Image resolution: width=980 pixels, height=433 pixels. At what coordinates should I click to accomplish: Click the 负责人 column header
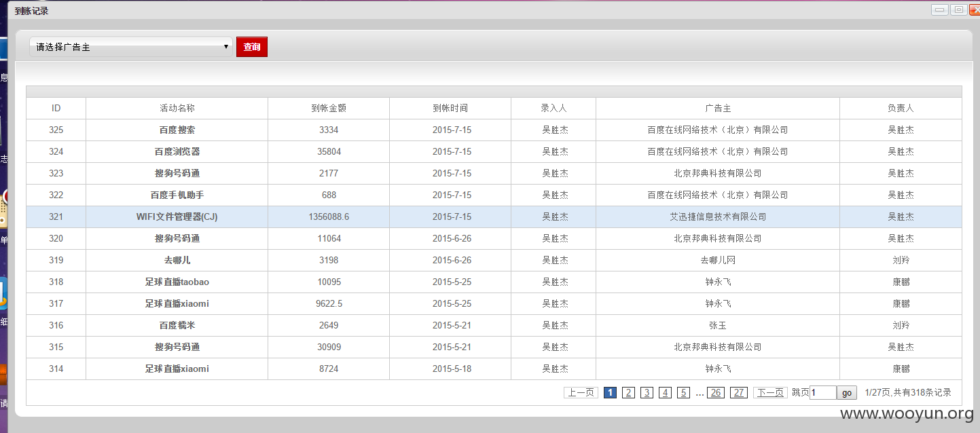point(901,108)
